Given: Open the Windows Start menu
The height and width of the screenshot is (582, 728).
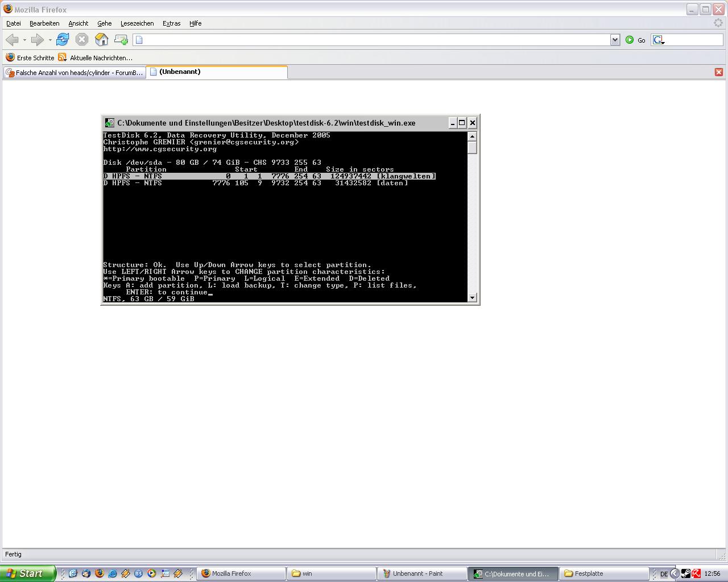Looking at the screenshot, I should coord(28,573).
